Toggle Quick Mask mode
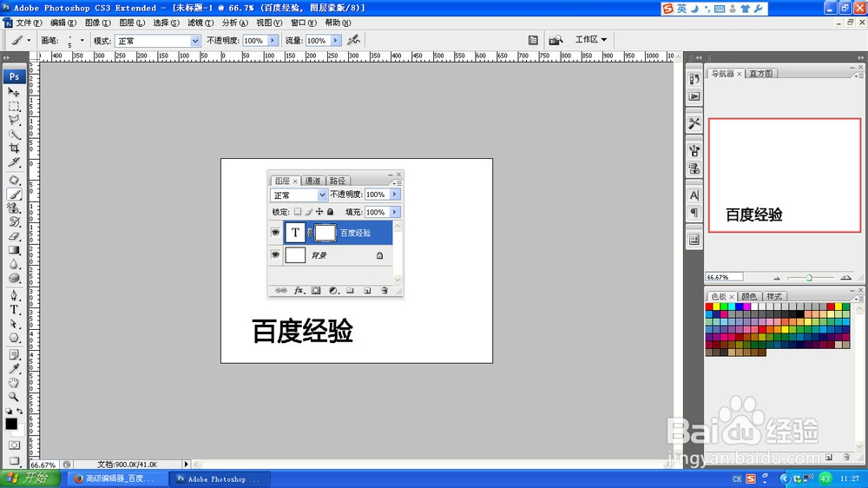 tap(14, 445)
